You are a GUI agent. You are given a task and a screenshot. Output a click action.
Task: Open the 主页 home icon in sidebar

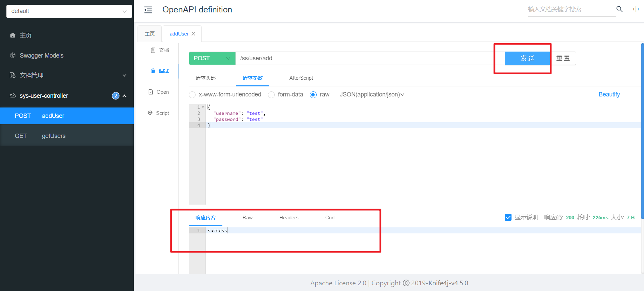tap(13, 35)
